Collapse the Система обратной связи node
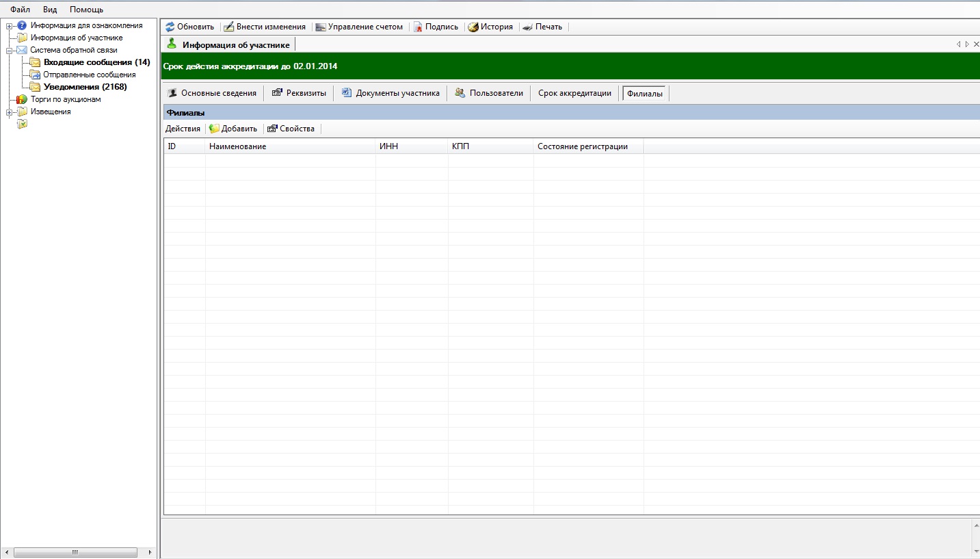This screenshot has width=980, height=559. coord(9,51)
